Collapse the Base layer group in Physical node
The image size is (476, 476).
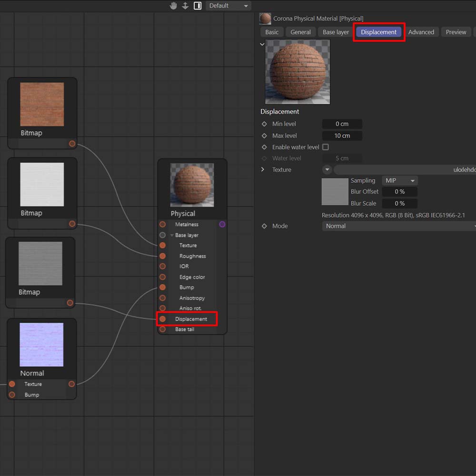[x=172, y=235]
